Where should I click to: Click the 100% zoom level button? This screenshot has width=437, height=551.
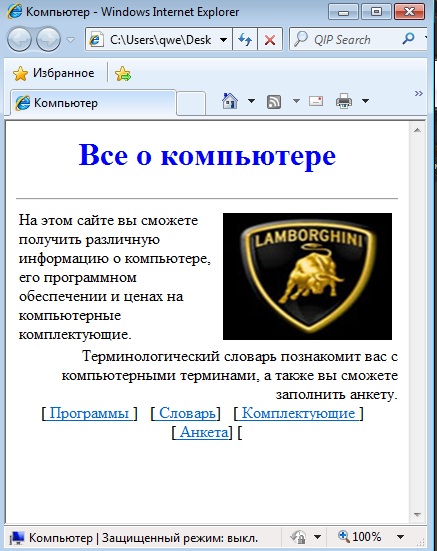coord(360,537)
